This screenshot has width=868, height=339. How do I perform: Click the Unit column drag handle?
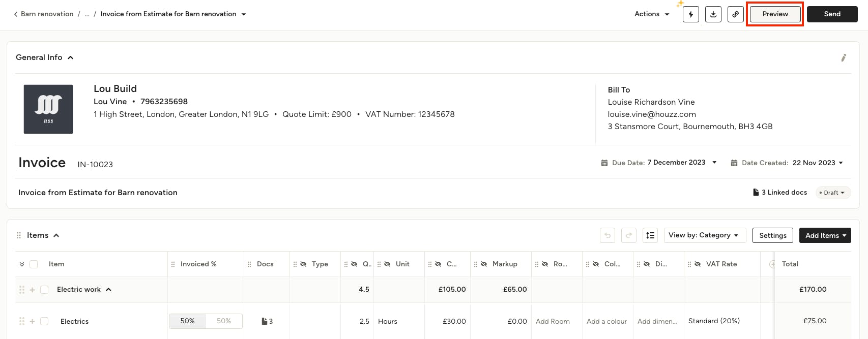[x=379, y=264]
